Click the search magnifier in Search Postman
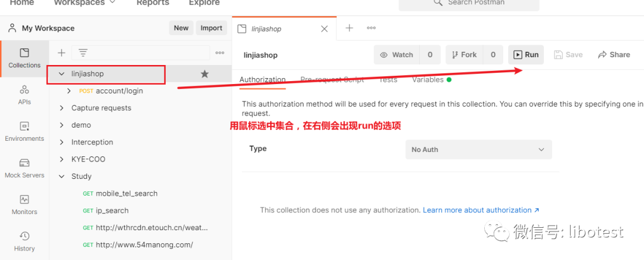The height and width of the screenshot is (260, 644). pos(438,2)
